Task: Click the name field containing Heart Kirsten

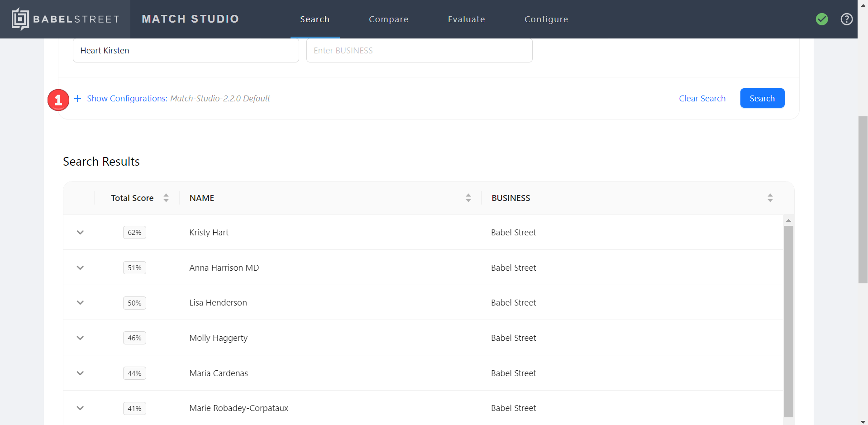Action: coord(186,50)
